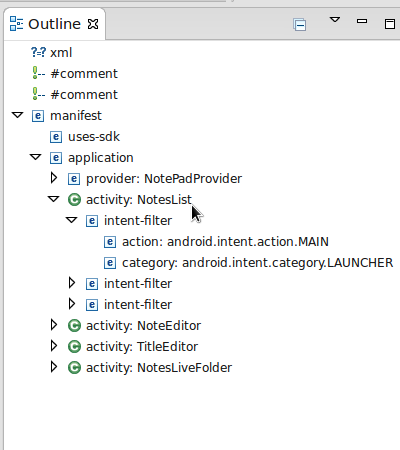
Task: Click the application element icon
Action: pyautogui.click(x=56, y=158)
